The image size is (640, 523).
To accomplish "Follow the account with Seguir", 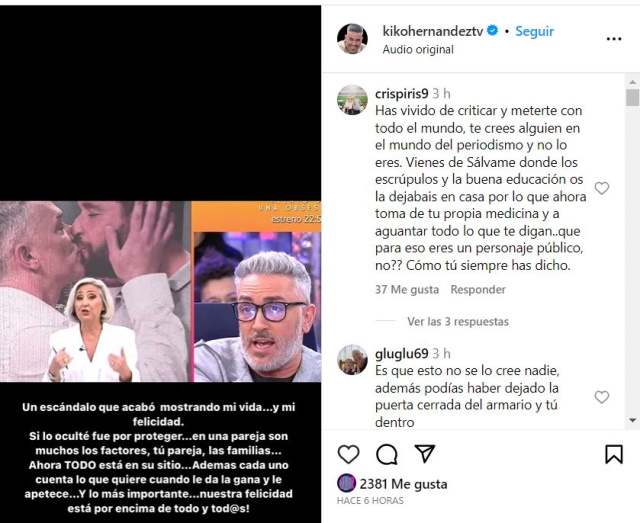I will click(534, 31).
